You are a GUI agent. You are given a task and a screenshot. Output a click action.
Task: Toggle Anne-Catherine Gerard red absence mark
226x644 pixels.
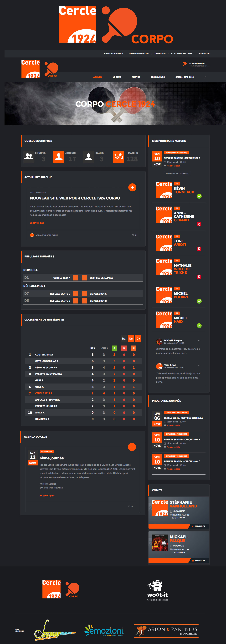click(199, 224)
